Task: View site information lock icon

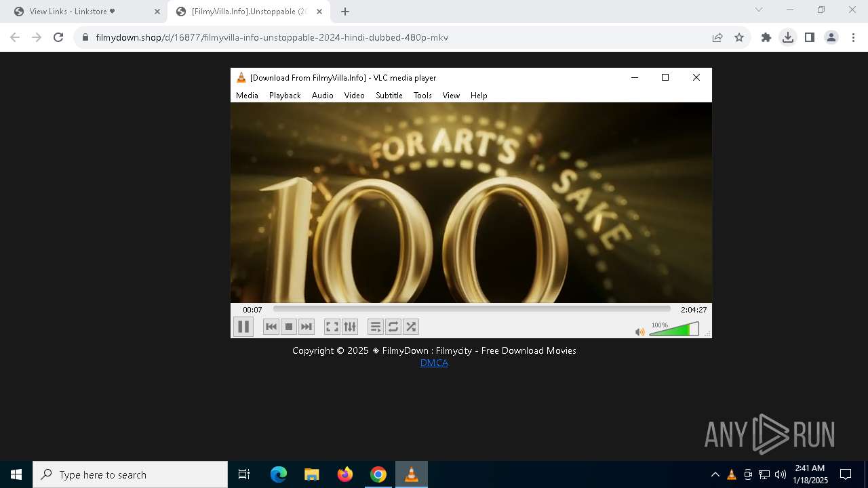Action: 85,37
